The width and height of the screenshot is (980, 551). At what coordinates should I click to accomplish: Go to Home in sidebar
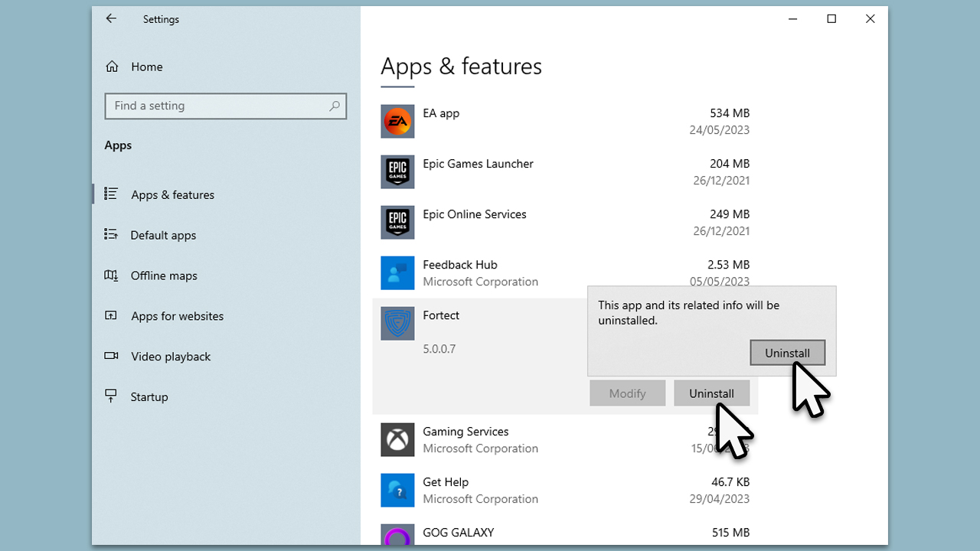point(146,67)
